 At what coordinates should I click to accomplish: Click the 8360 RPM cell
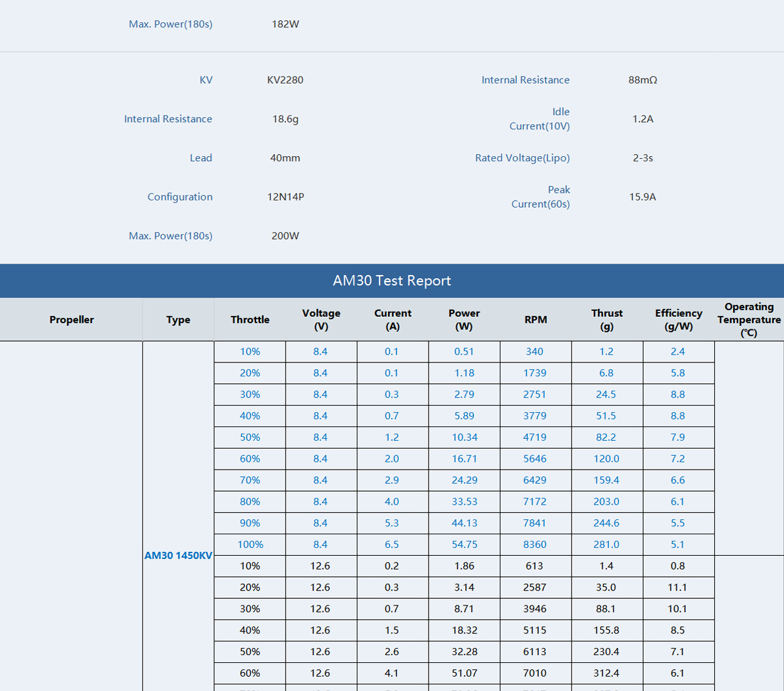pyautogui.click(x=536, y=545)
